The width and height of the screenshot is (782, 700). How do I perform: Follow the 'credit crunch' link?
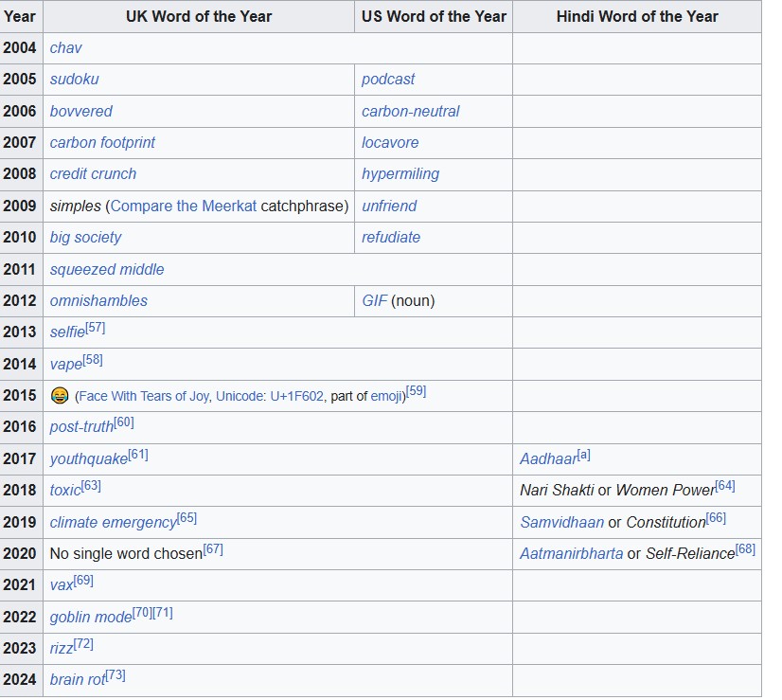pos(93,174)
